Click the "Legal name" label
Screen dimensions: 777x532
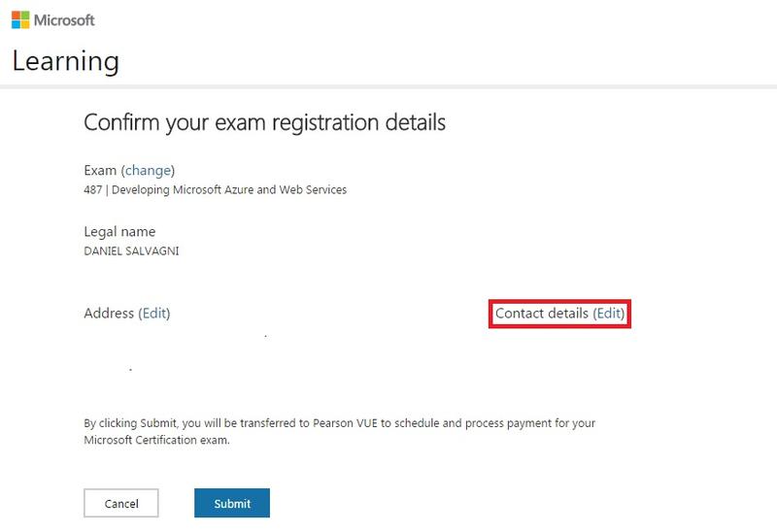click(x=119, y=232)
